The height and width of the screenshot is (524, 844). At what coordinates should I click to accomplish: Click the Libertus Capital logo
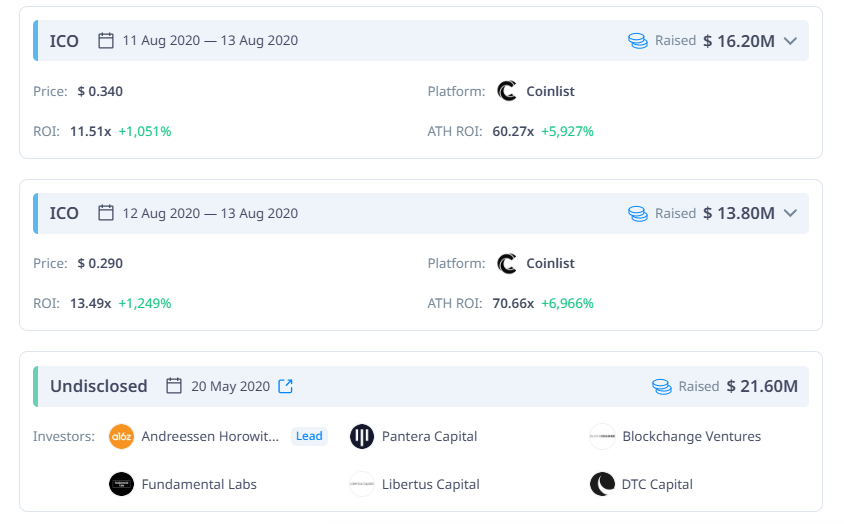[x=362, y=484]
